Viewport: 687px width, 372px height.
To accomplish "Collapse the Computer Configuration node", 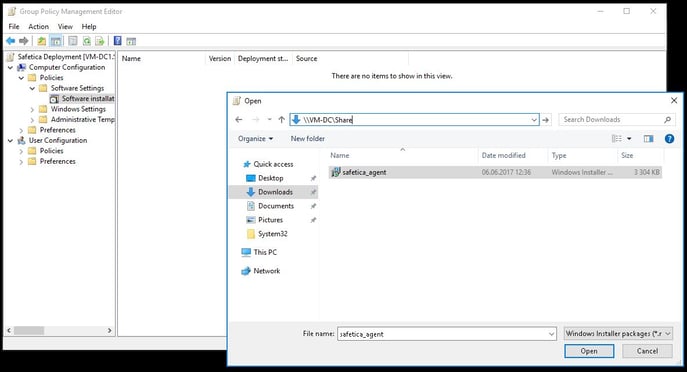I will click(x=10, y=67).
